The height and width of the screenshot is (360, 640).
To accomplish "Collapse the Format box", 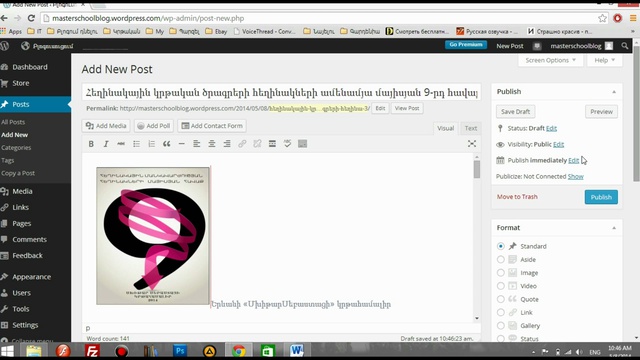I will 614,228.
